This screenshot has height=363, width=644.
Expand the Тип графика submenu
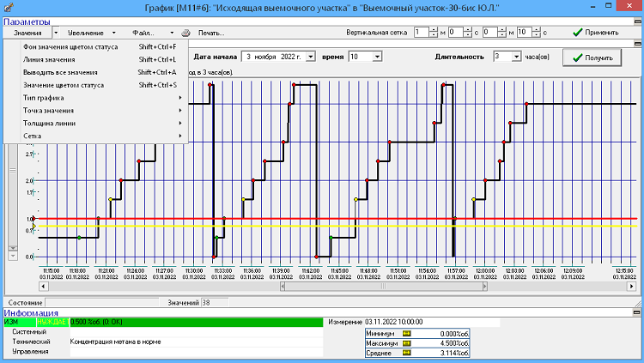pos(95,98)
